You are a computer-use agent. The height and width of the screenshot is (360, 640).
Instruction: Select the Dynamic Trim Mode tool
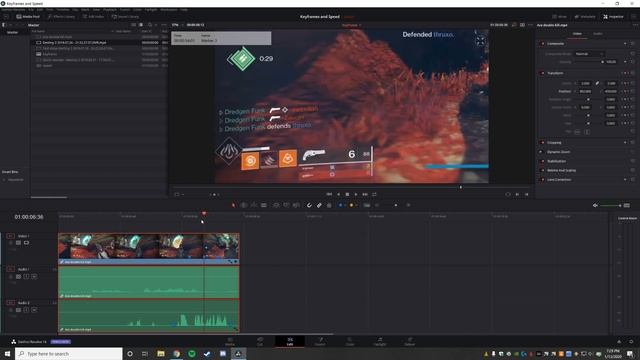tap(254, 205)
